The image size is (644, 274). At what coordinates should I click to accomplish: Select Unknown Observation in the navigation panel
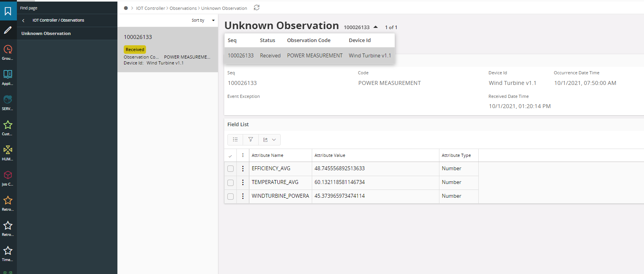pos(46,33)
